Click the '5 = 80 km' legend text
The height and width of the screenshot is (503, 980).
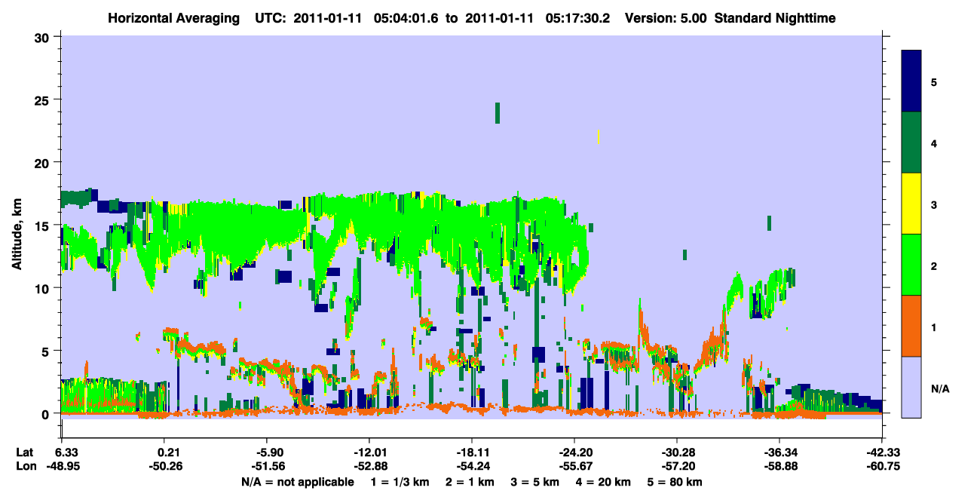coord(675,482)
